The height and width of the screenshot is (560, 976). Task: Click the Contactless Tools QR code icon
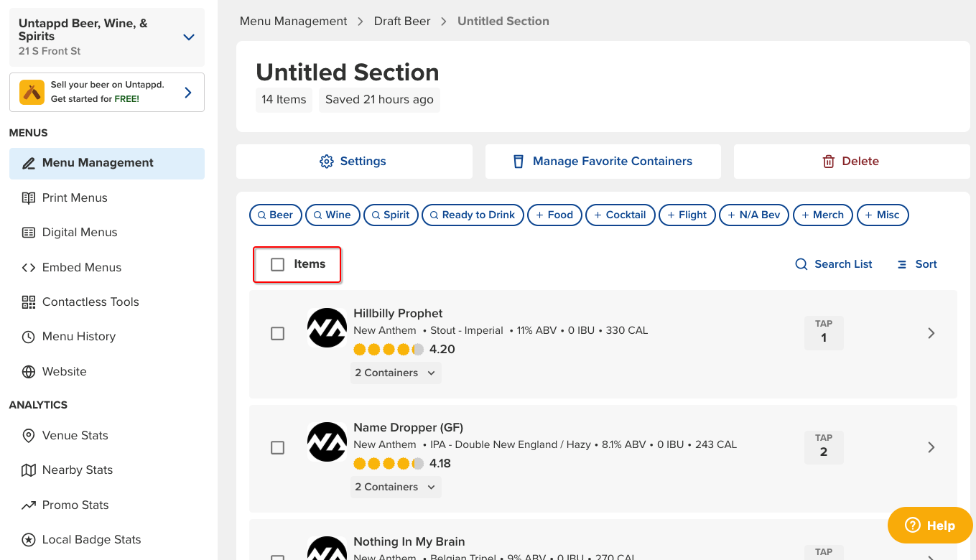(x=29, y=302)
